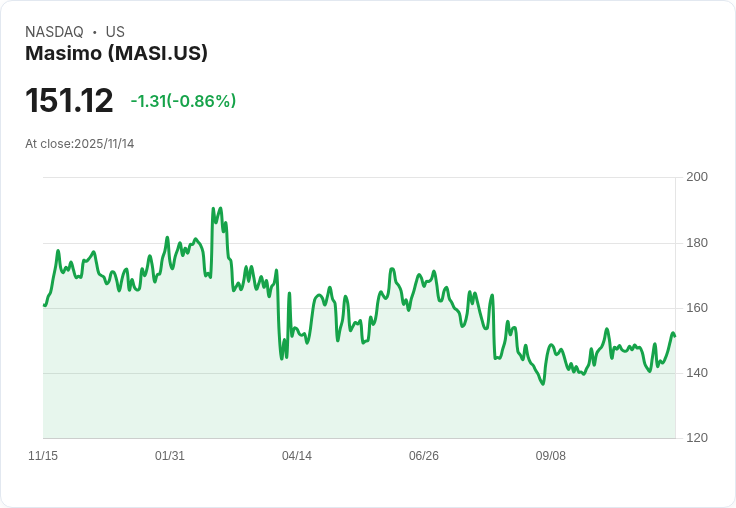Click the 151.12 closing price
The image size is (736, 508).
(69, 101)
